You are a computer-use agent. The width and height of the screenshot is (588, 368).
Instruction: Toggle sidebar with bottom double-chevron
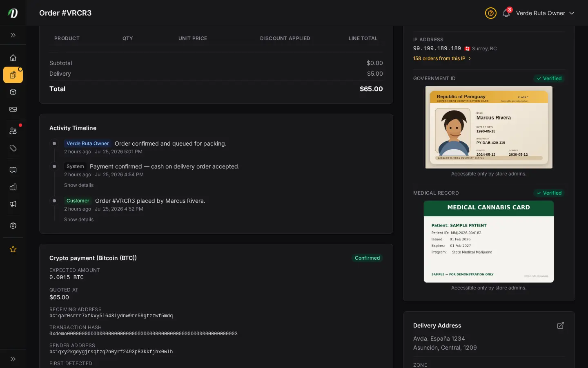(13, 359)
